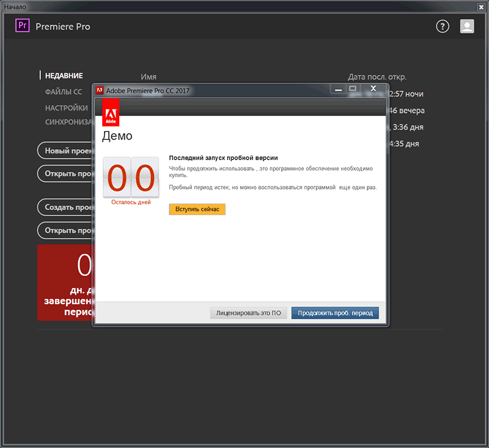Click the red Adobe logo in the dialog
Screen dimensions: 489x448
click(111, 113)
